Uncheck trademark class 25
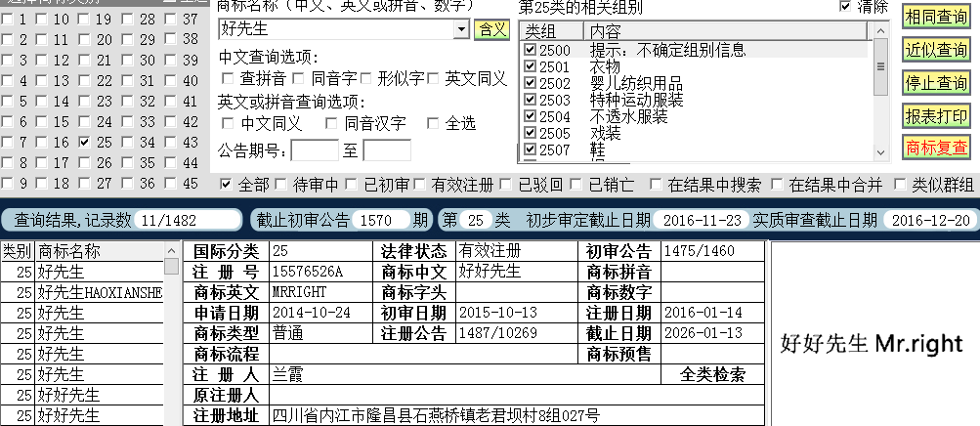Screen dimensions: 980x426 tap(85, 143)
